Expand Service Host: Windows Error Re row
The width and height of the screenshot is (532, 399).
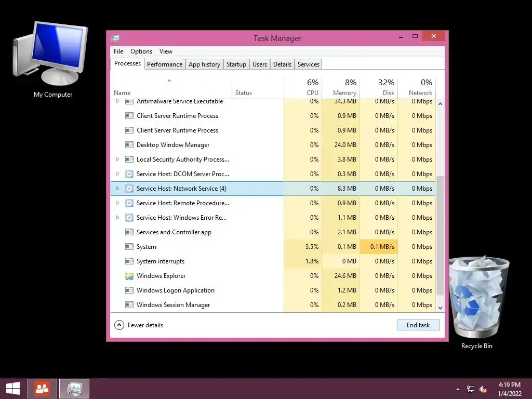pyautogui.click(x=117, y=218)
